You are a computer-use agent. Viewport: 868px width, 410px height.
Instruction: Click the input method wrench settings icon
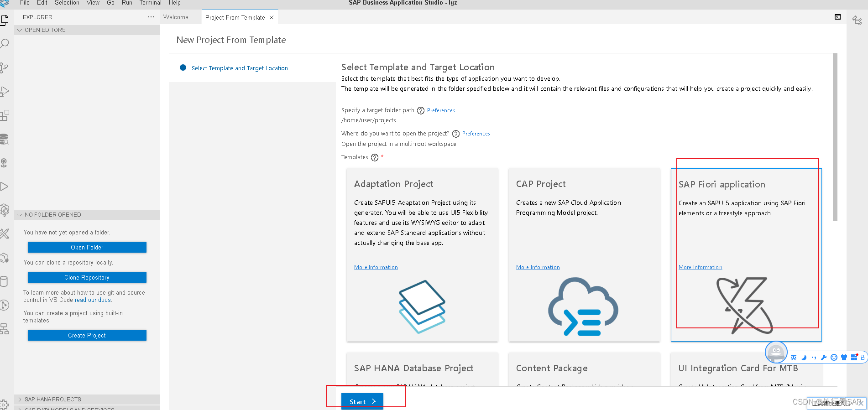pyautogui.click(x=824, y=358)
